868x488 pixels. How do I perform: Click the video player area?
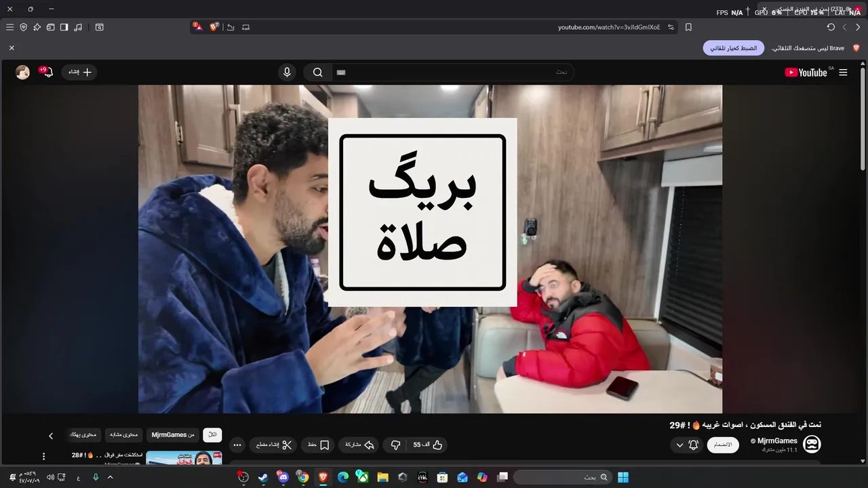point(430,249)
